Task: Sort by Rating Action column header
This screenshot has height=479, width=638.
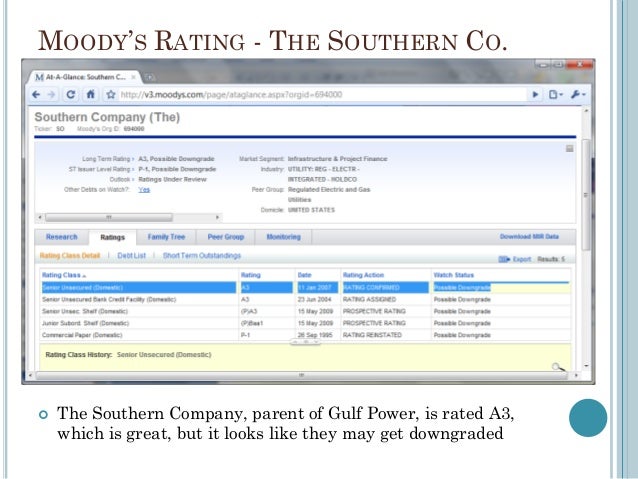Action: point(363,275)
